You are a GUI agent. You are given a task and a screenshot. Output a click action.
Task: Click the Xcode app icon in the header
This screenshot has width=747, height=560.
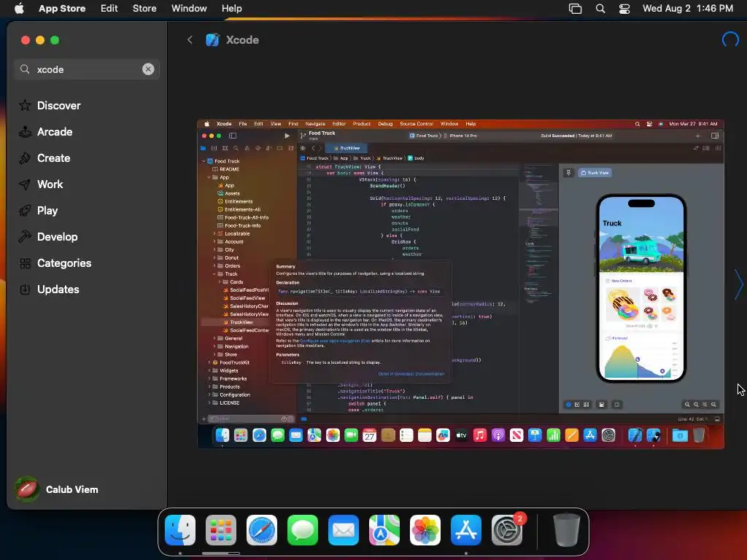click(x=212, y=40)
